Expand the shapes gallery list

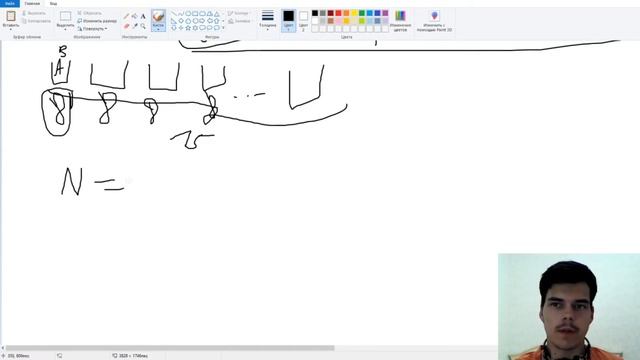[223, 27]
